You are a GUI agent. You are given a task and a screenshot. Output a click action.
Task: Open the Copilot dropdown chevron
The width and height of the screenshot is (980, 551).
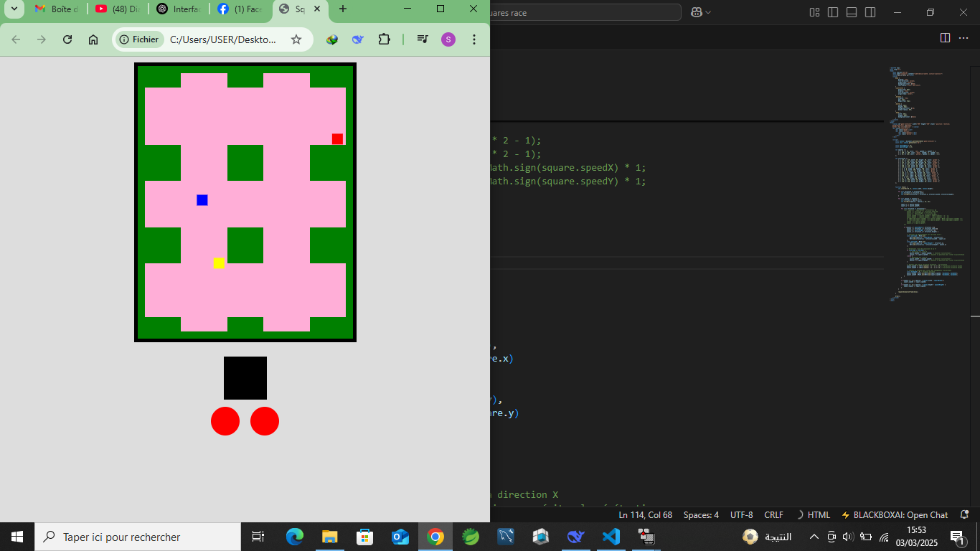click(x=709, y=12)
